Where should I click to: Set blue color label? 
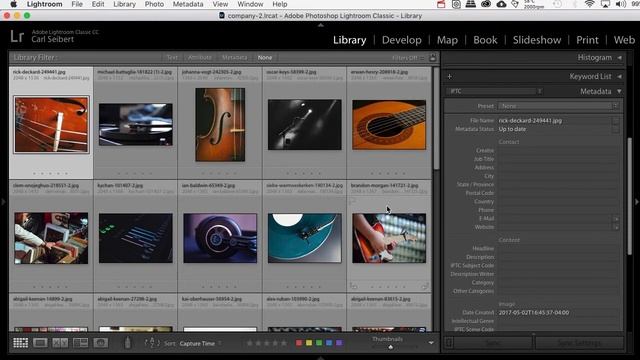coord(329,343)
